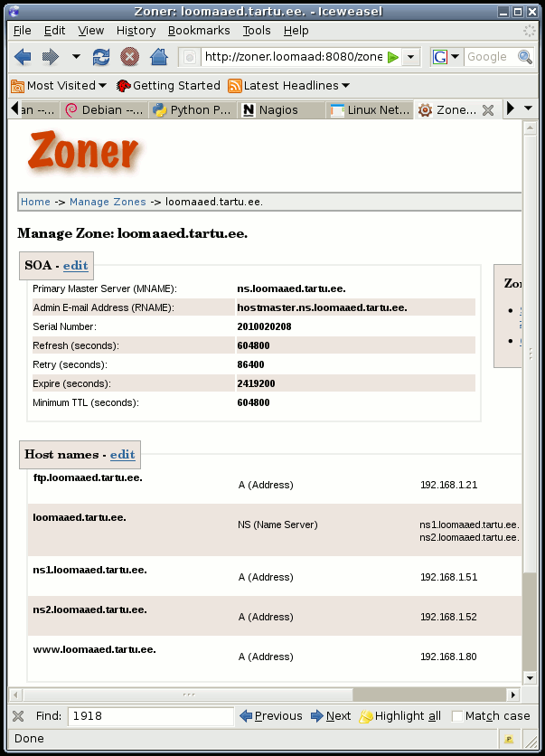Open the Help menu
Viewport: 545px width, 756px height.
point(296,31)
